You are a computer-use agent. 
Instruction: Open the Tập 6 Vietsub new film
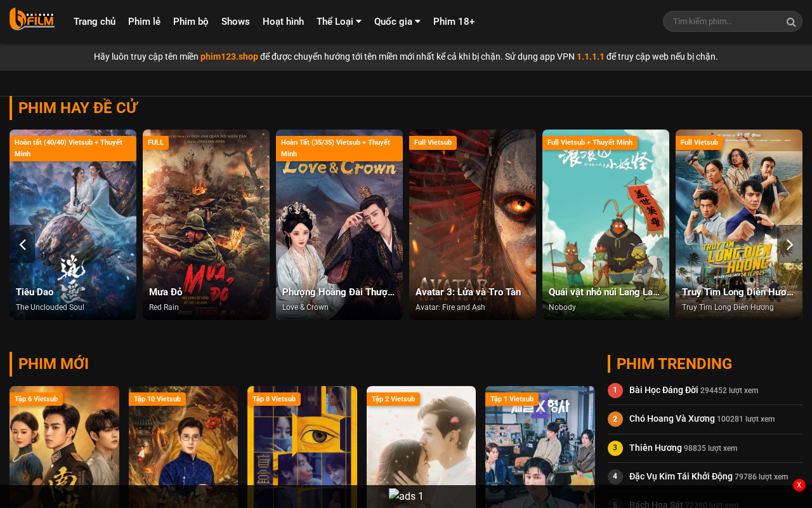64,447
